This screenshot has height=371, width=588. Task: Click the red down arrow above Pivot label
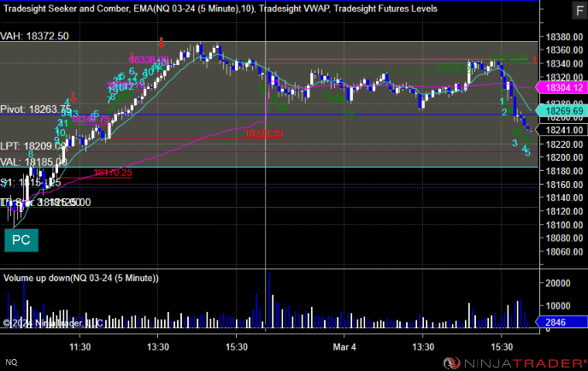pos(73,97)
